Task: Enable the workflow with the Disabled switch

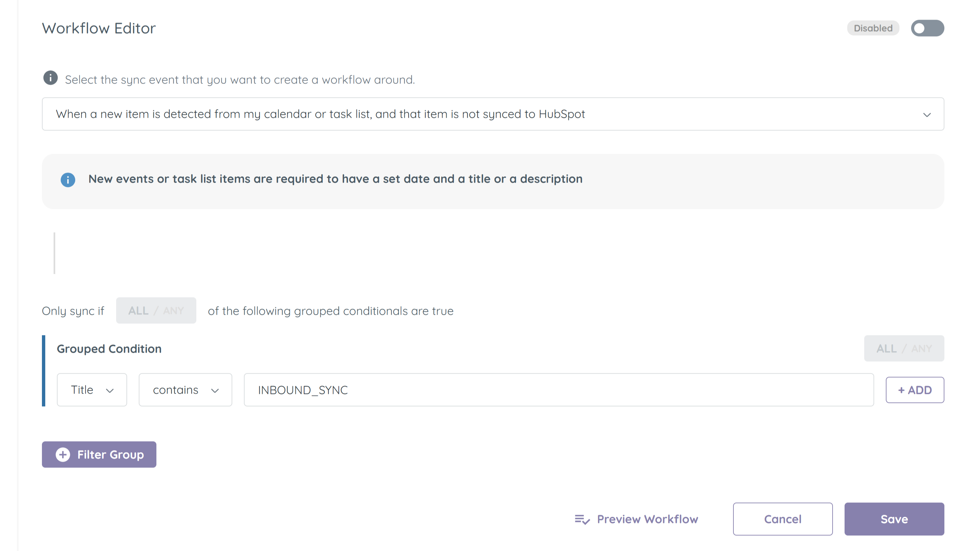Action: (x=927, y=28)
